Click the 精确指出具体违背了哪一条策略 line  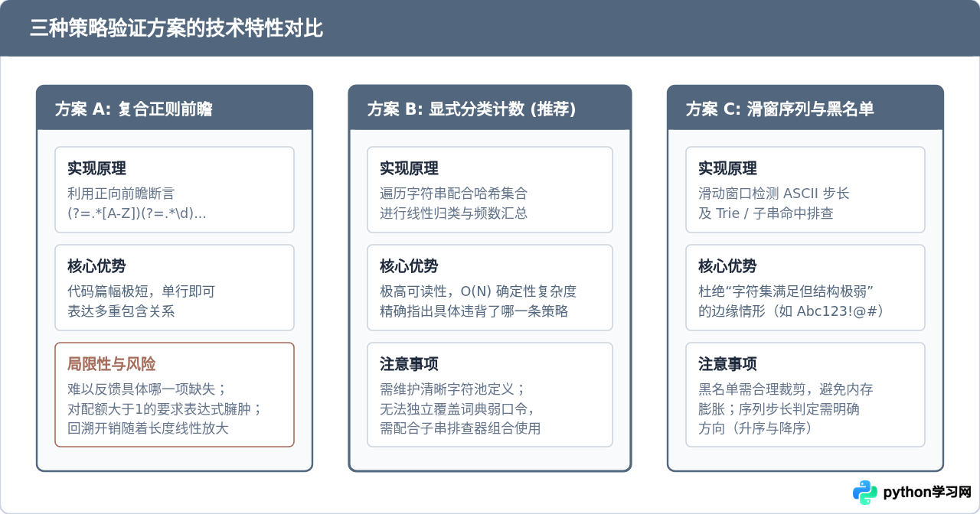pyautogui.click(x=474, y=311)
